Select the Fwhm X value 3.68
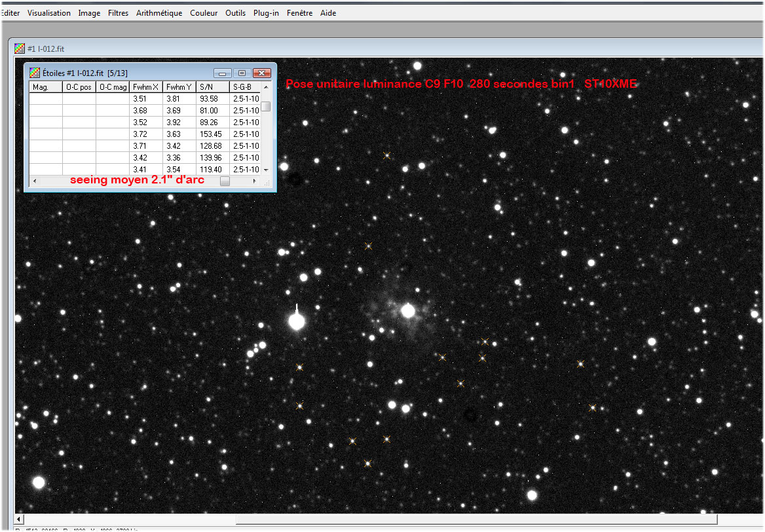Viewport: 765px width, 532px height. [x=140, y=110]
